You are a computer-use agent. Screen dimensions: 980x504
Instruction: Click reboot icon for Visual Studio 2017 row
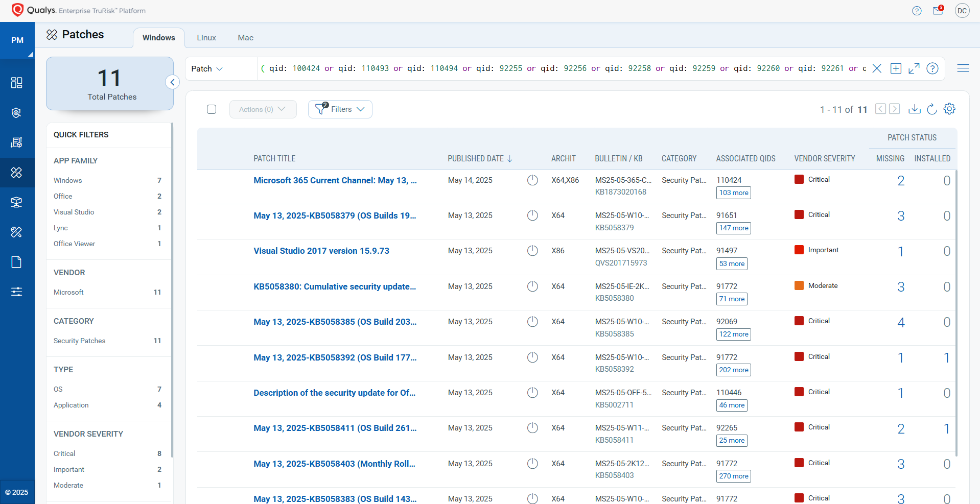coord(532,251)
